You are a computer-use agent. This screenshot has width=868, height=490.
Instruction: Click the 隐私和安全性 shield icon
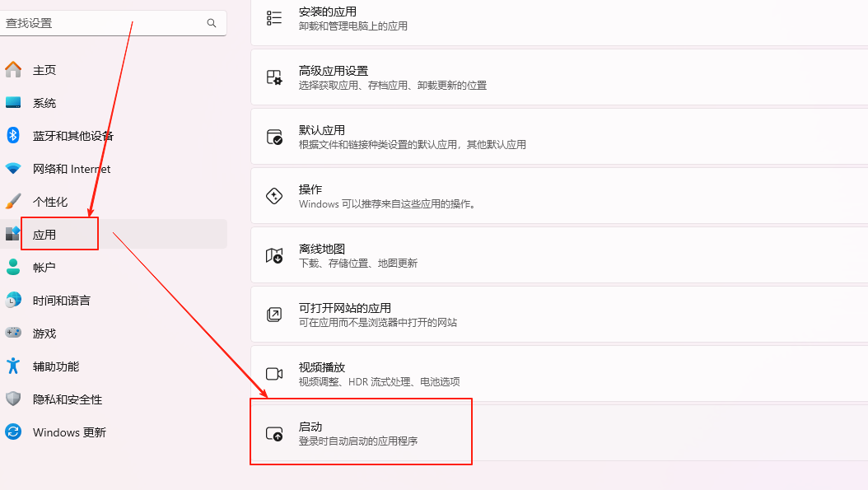click(x=13, y=399)
